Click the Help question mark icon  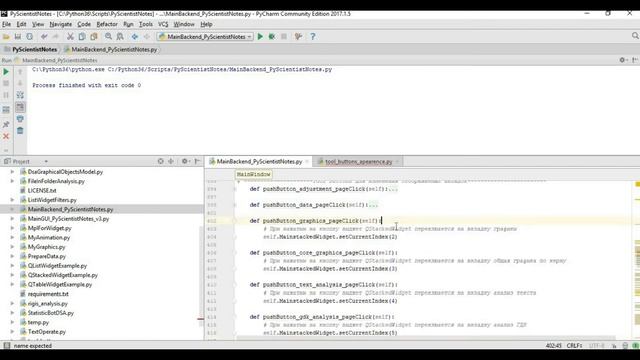click(313, 37)
